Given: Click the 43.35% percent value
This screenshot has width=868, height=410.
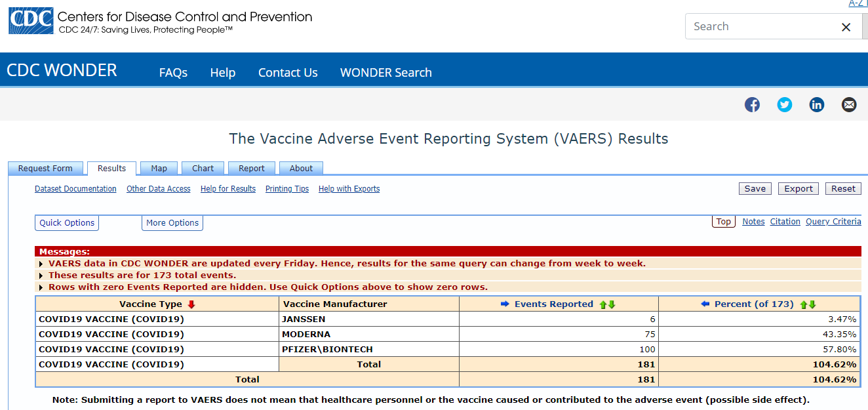Looking at the screenshot, I should pyautogui.click(x=839, y=335).
